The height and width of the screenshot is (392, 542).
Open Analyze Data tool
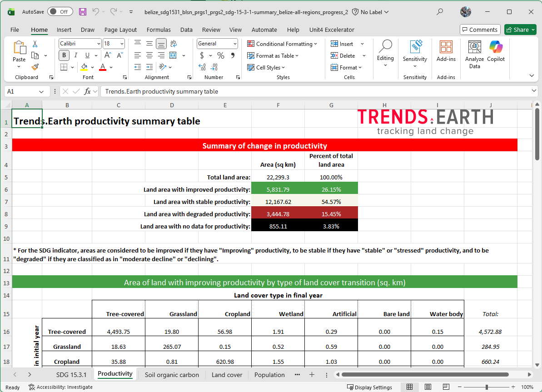point(475,55)
